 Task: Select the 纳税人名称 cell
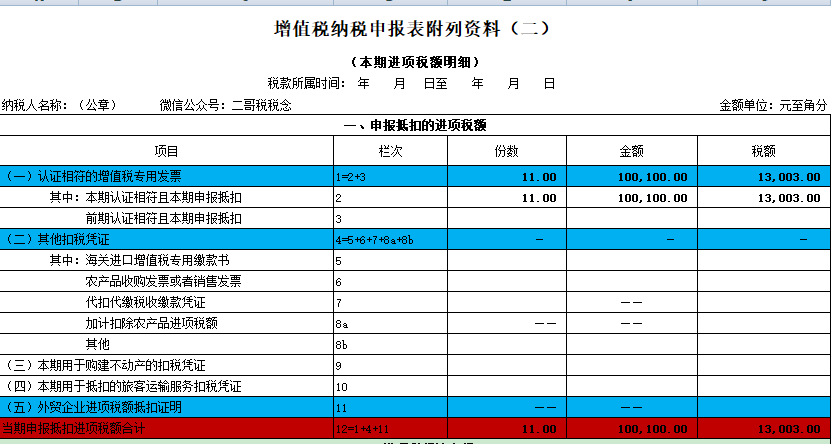60,105
